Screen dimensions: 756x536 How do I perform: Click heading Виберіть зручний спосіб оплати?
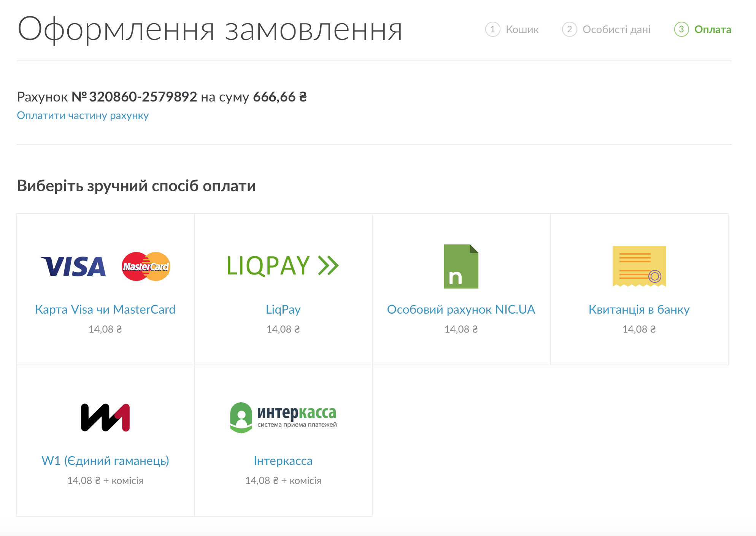tap(137, 186)
